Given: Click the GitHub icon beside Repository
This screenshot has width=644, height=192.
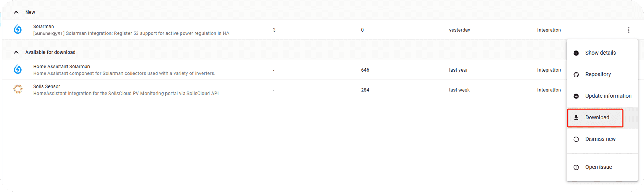Looking at the screenshot, I should click(x=576, y=75).
